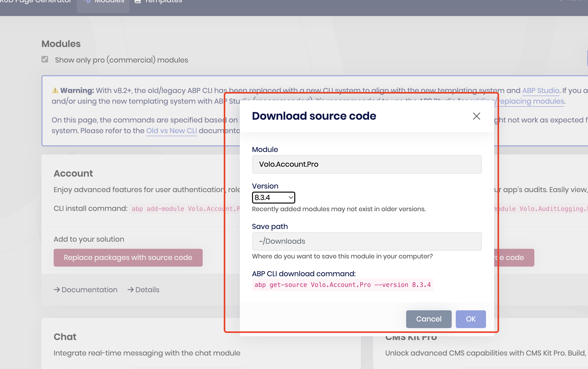Viewport: 588px width, 369px height.
Task: Open the Templates tab
Action: [x=163, y=2]
